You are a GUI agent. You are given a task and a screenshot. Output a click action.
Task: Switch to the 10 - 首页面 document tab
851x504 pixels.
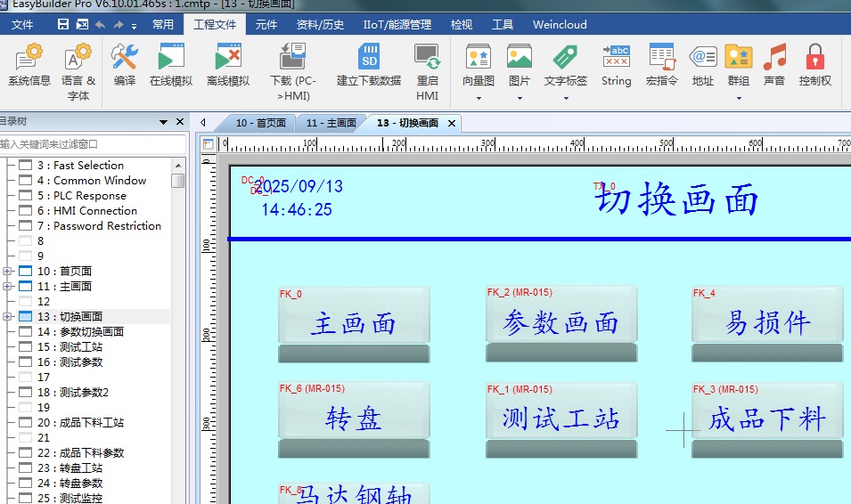point(260,123)
